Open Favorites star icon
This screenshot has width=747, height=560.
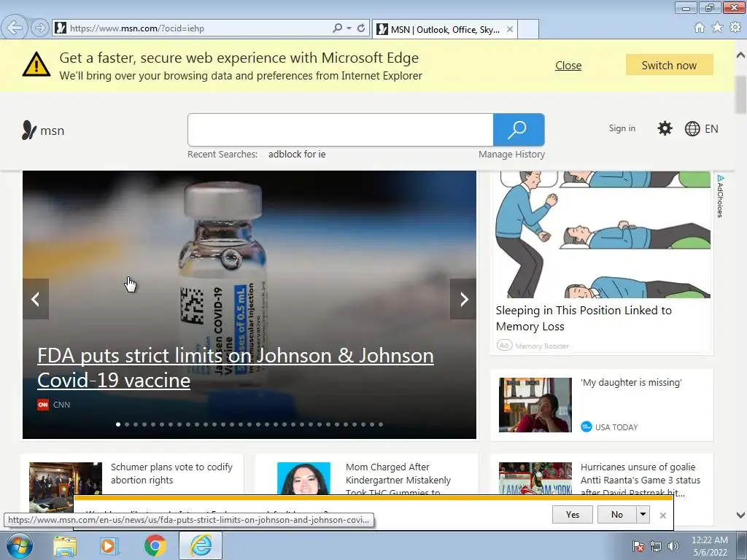(717, 28)
